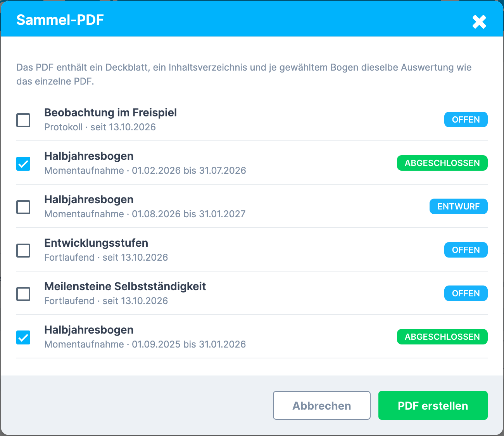
Task: Enable the Meilensteine Selbstständigkeit checkbox
Action: 23,294
